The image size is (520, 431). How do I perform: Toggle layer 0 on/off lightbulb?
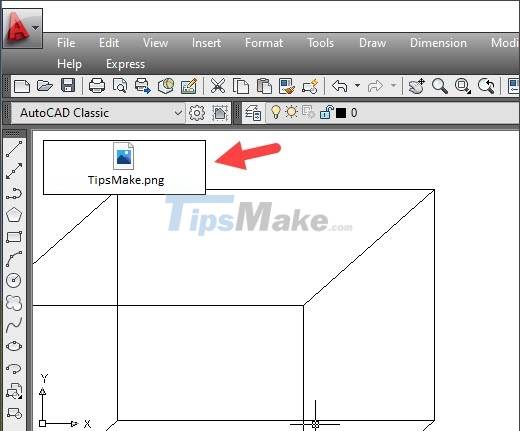point(276,112)
